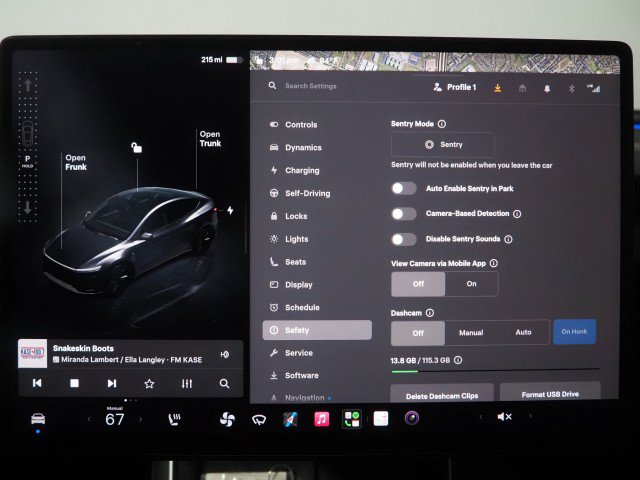Image resolution: width=640 pixels, height=480 pixels.
Task: Open Schedule settings menu
Action: point(317,307)
